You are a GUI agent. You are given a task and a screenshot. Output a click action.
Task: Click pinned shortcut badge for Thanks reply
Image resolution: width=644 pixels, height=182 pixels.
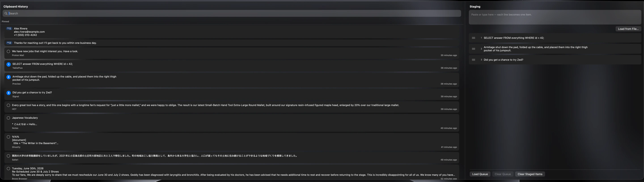click(x=9, y=43)
